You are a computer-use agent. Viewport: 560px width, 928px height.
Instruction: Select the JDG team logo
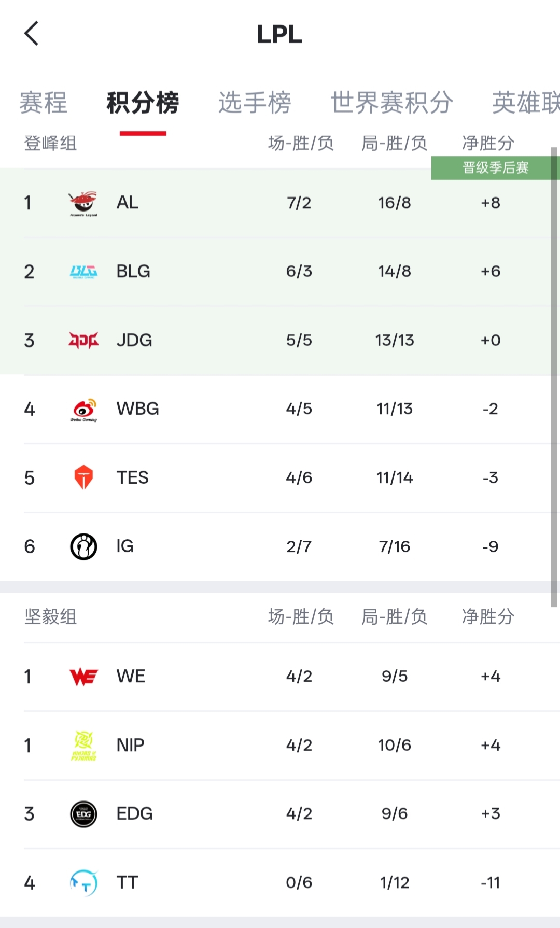(83, 341)
